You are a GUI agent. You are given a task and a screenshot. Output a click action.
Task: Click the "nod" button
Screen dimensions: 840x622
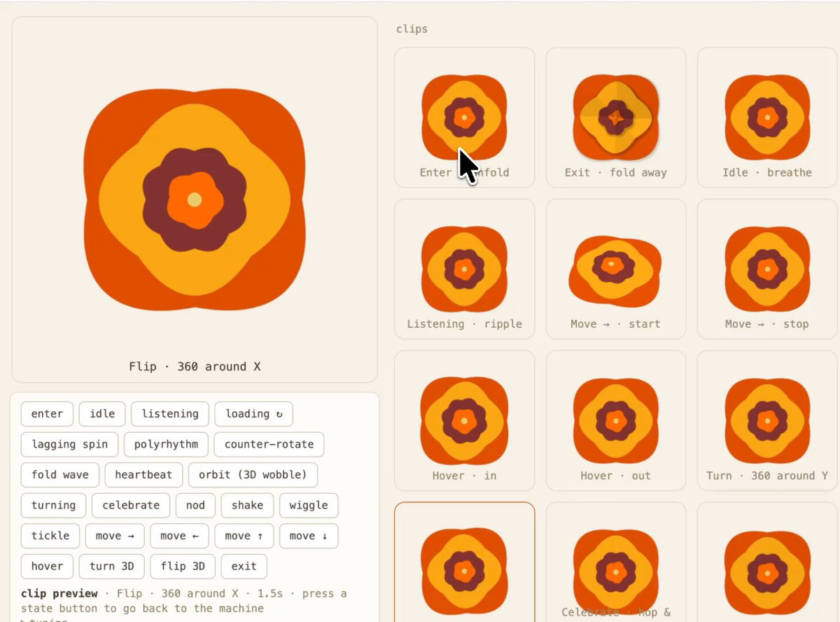(195, 505)
